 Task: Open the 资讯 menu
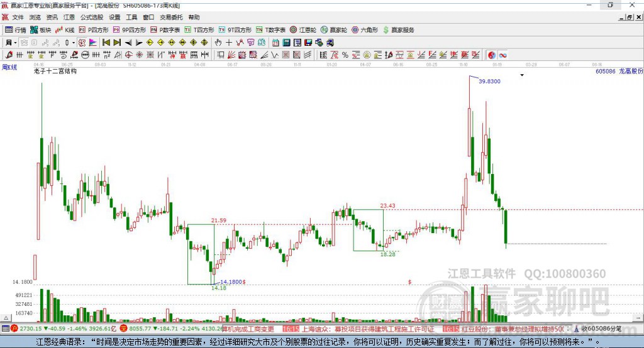52,17
